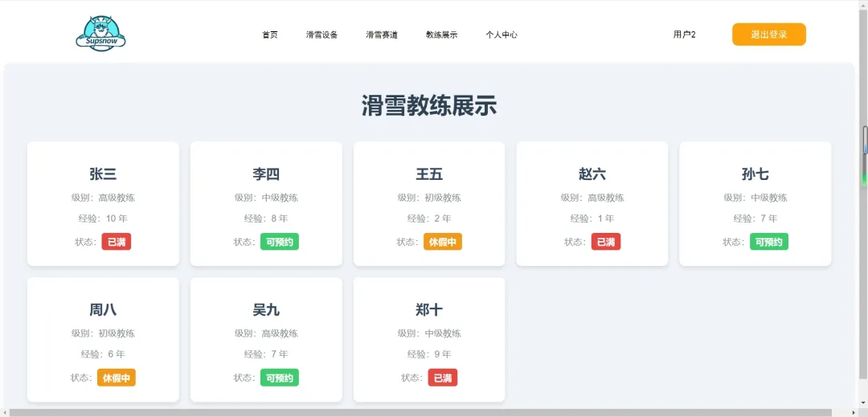Select 教练展示 in navigation
The image size is (868, 417).
pos(441,35)
